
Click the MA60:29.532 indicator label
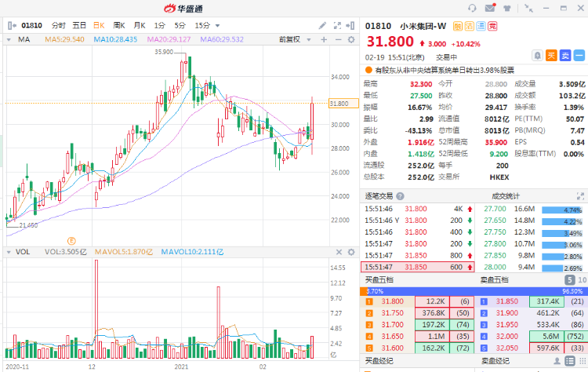[222, 39]
